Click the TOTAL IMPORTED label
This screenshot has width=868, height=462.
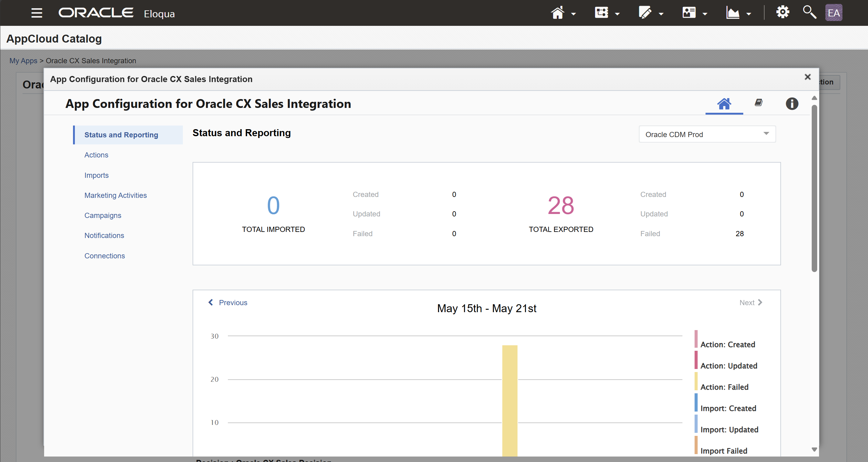click(x=273, y=229)
